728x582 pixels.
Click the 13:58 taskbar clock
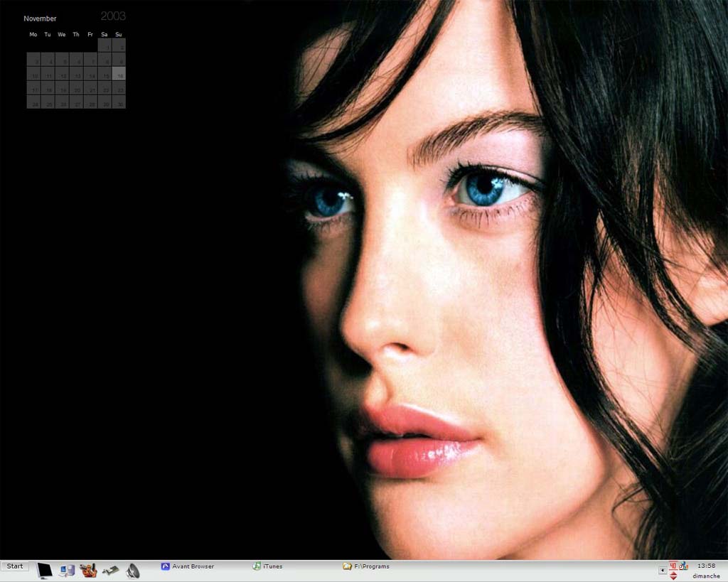tap(706, 566)
